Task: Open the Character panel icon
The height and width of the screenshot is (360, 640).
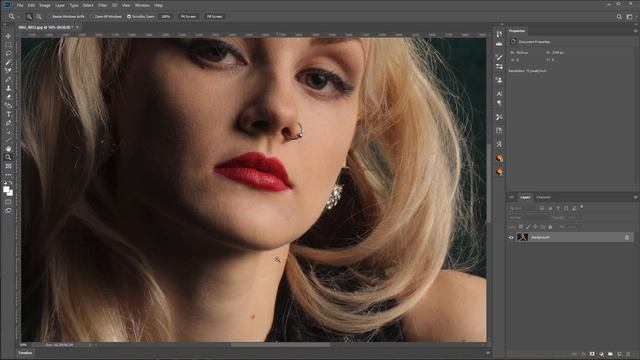Action: click(499, 93)
